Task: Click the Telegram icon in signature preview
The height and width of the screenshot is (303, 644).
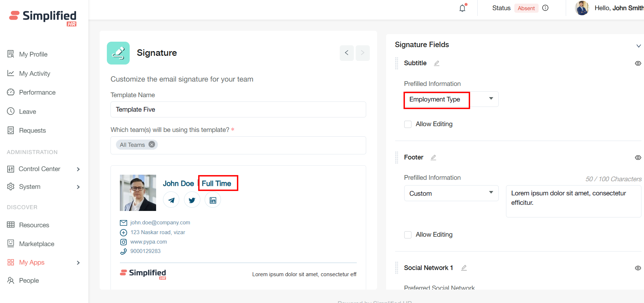Action: point(171,200)
